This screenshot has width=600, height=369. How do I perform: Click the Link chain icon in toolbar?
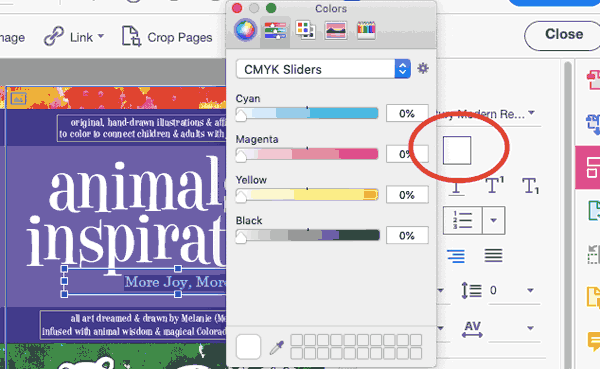click(x=54, y=37)
